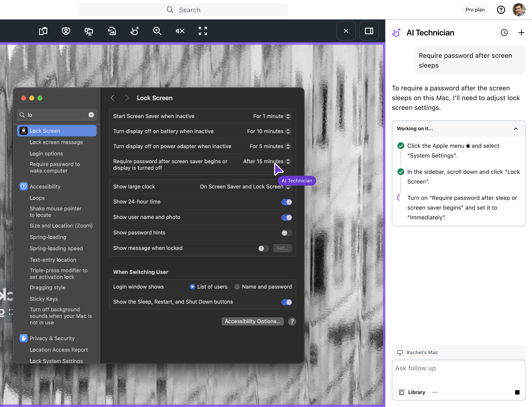532x407 pixels.
Task: Collapse the Working on it section
Action: [x=515, y=129]
